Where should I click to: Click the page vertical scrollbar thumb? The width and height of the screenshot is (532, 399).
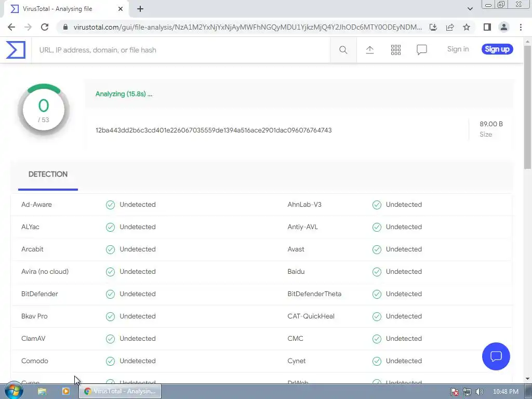528,107
